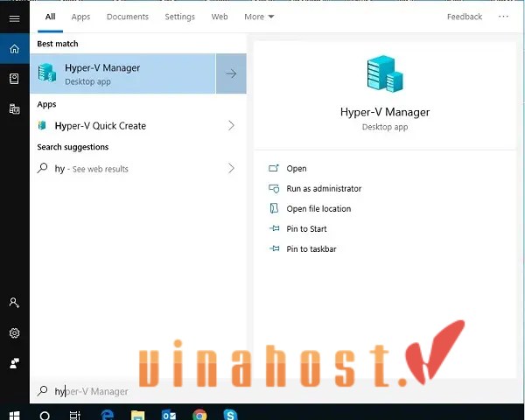Launch Google Chrome from the taskbar

(x=199, y=415)
